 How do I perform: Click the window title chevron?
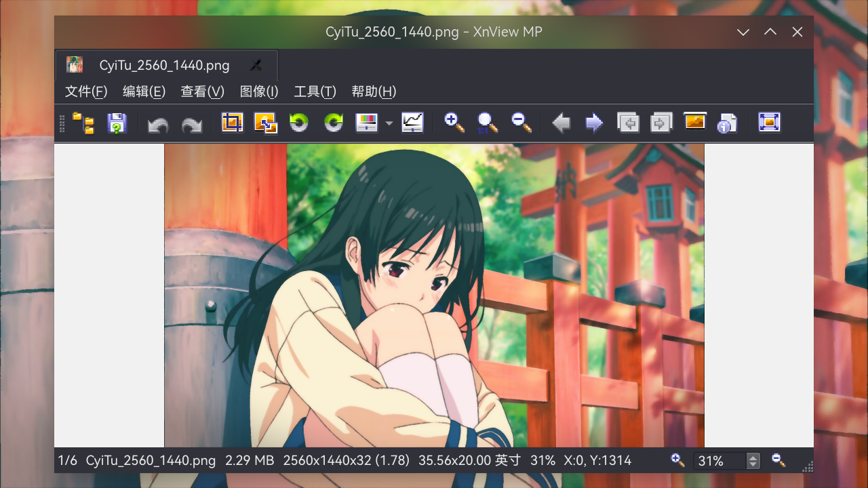[743, 32]
